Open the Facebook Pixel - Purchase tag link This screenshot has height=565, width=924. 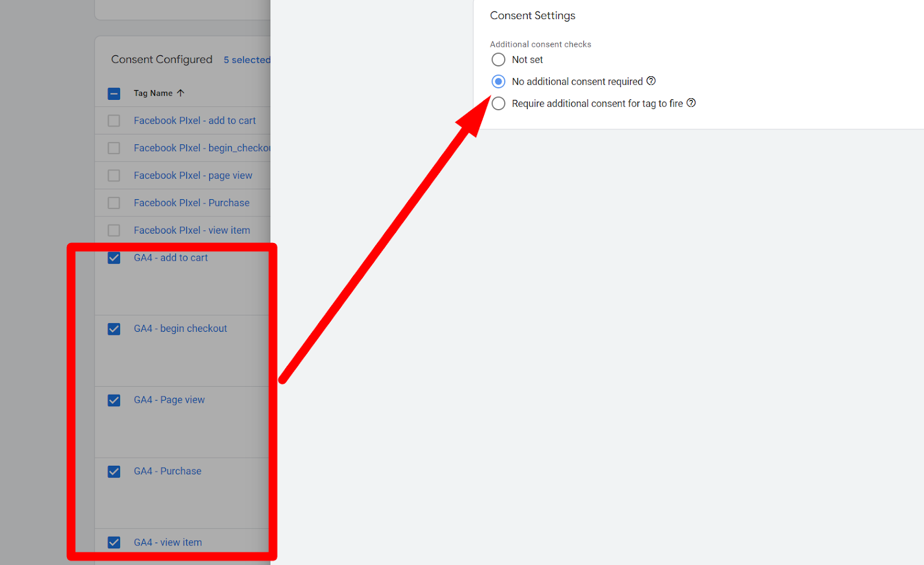192,203
